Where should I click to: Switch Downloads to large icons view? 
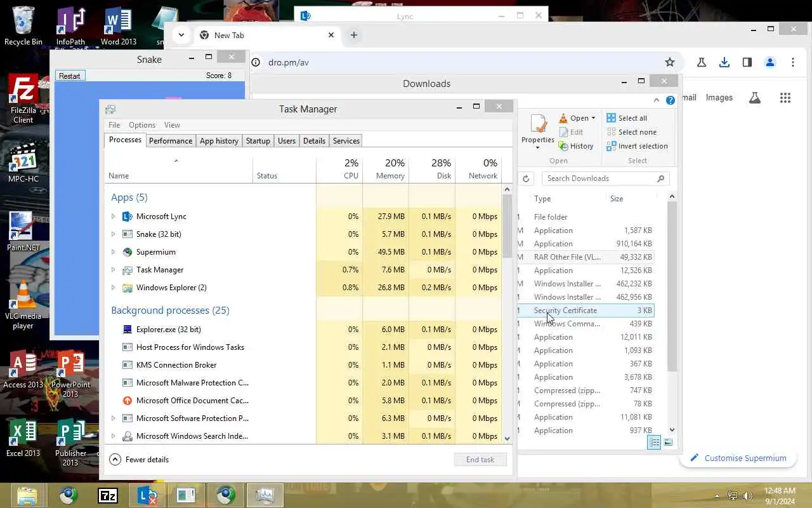668,443
